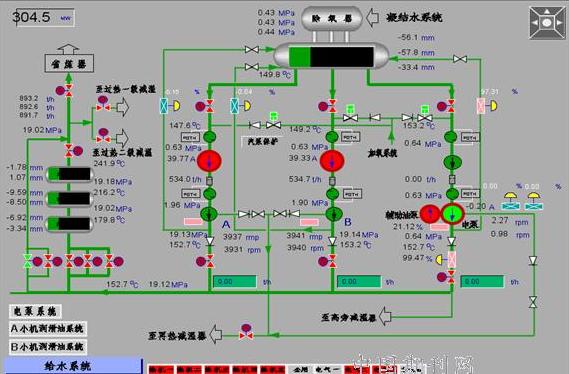Switch to the 给水系统 tab

(73, 366)
